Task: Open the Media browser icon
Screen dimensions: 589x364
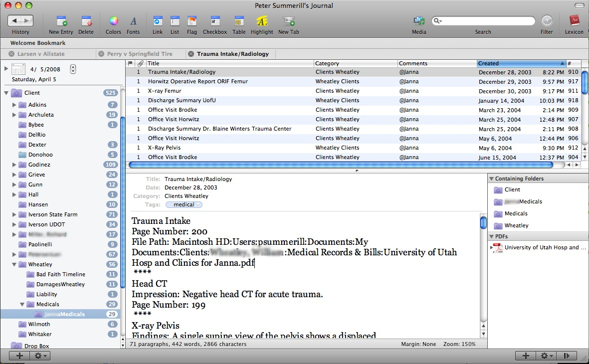Action: (x=419, y=21)
